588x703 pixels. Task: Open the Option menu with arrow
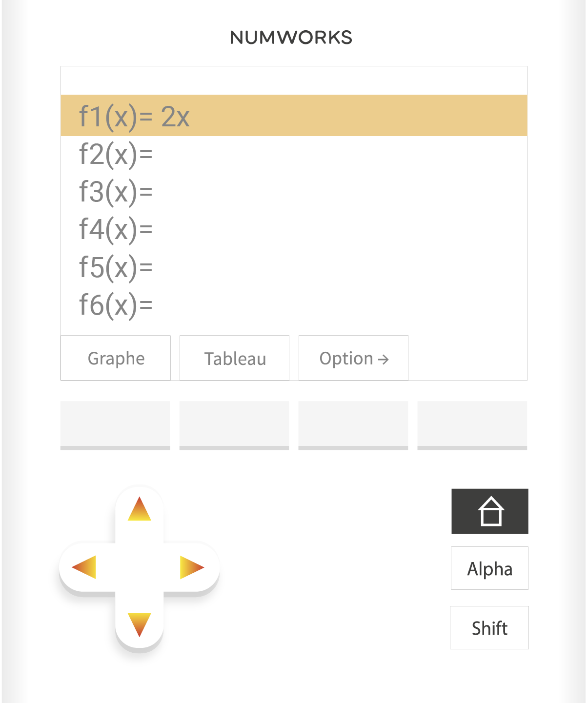point(353,358)
